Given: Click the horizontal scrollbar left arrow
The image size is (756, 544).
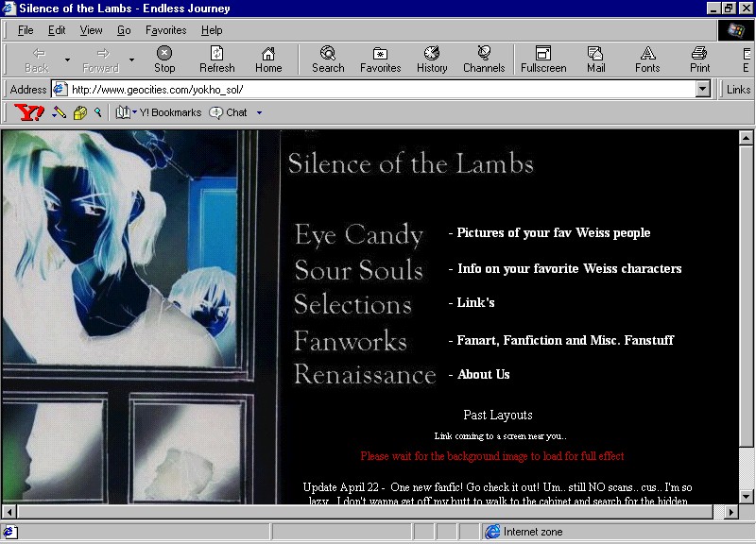Looking at the screenshot, I should tap(9, 512).
